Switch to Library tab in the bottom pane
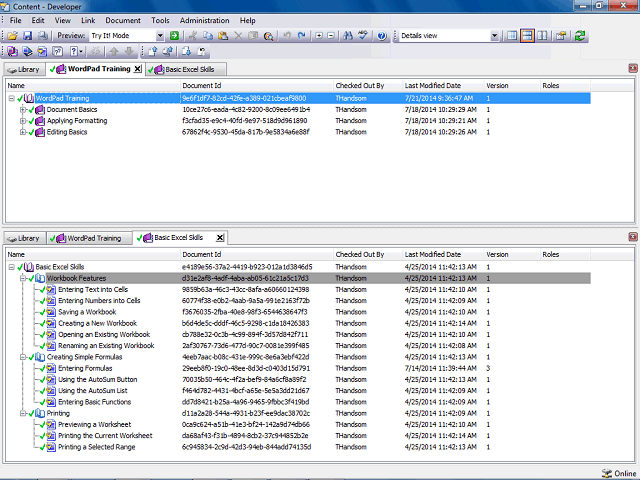 coord(24,238)
